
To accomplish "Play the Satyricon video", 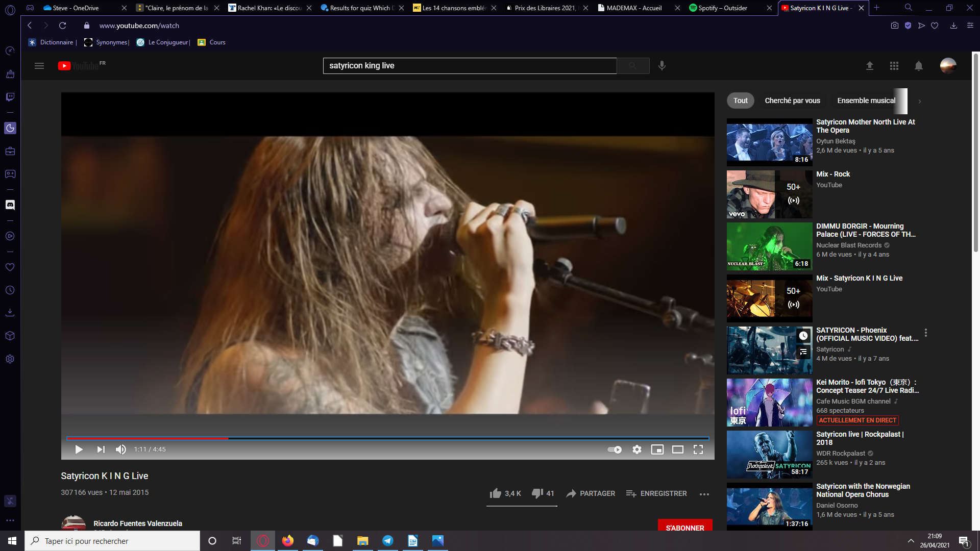I will click(79, 449).
